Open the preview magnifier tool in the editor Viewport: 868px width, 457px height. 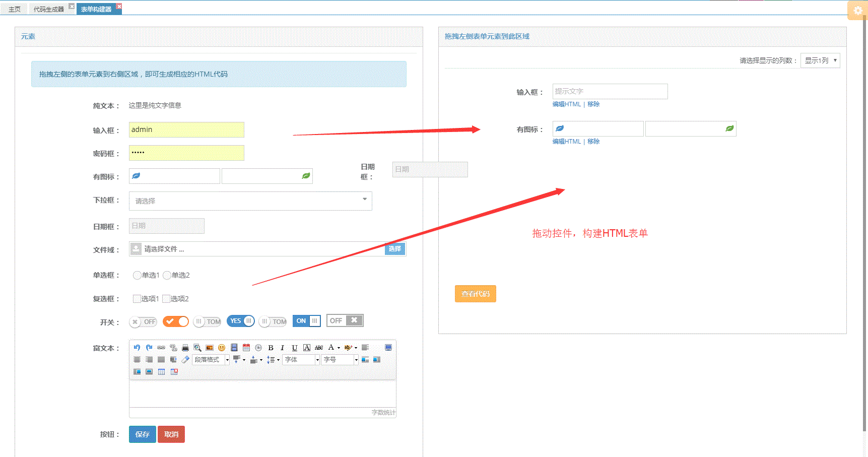pos(197,348)
